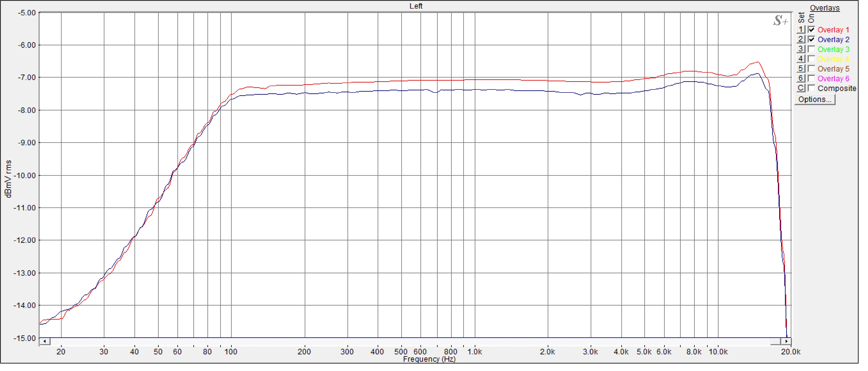Click the Composite label text
868x371 pixels.
pyautogui.click(x=837, y=88)
